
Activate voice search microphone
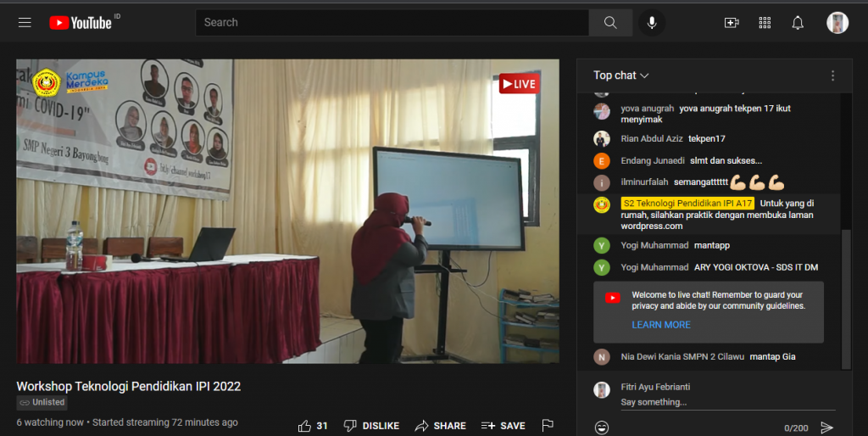coord(652,23)
